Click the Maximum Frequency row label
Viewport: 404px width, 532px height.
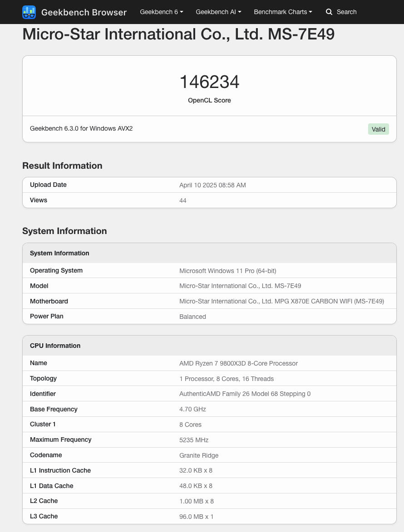pyautogui.click(x=61, y=440)
